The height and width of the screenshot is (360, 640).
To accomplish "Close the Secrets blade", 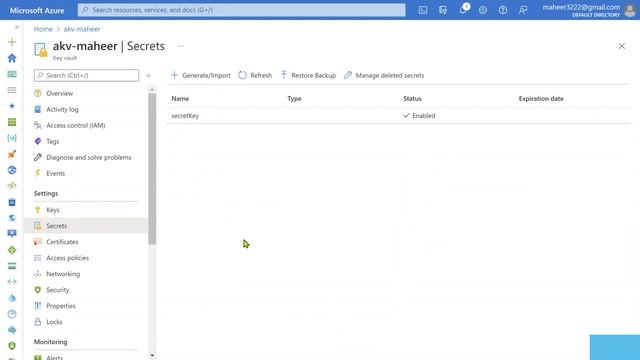I will coord(622,46).
